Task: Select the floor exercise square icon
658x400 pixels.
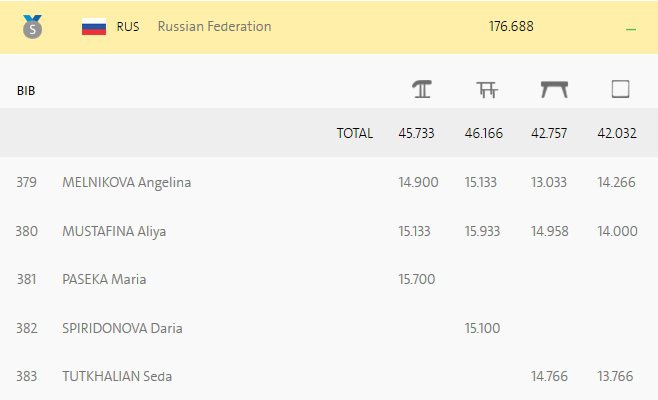Action: click(620, 89)
